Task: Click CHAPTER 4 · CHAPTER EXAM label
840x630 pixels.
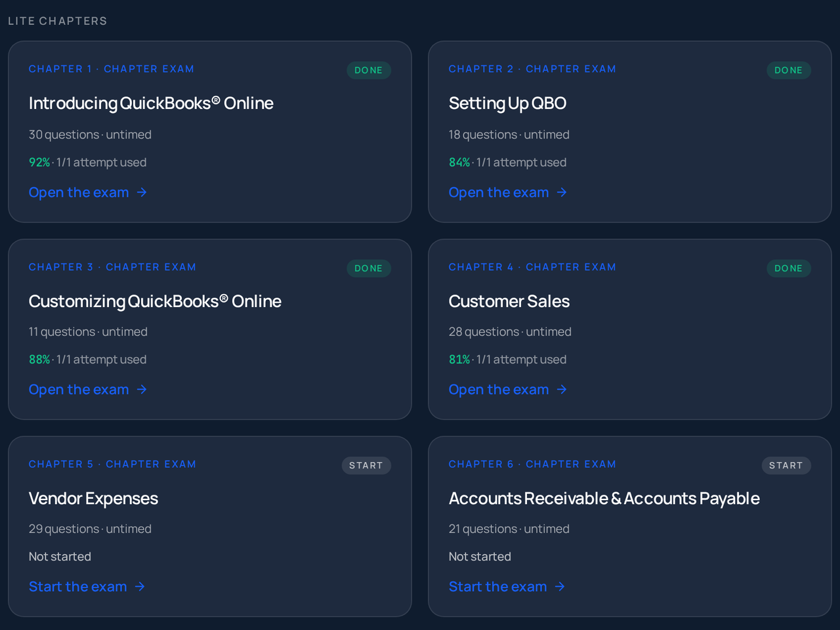Action: pyautogui.click(x=532, y=267)
